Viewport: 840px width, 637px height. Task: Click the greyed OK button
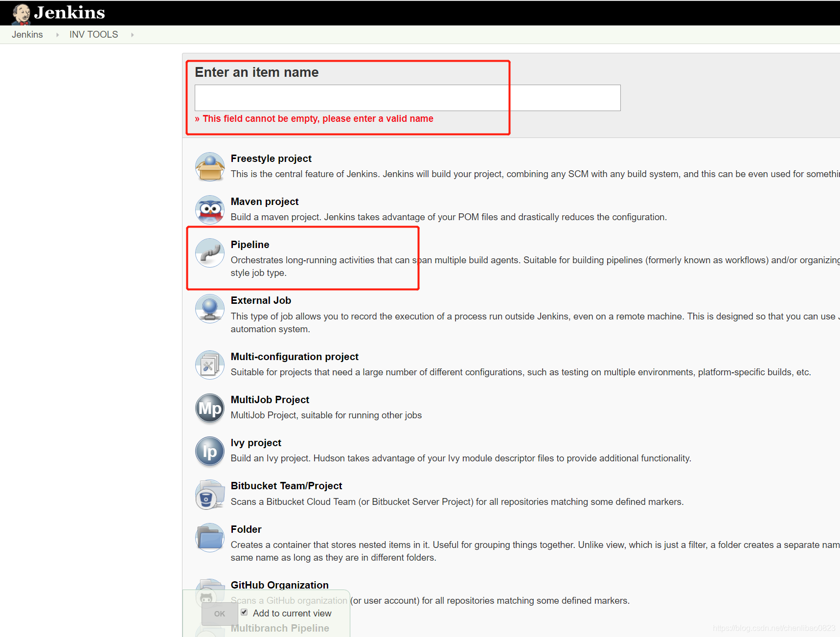220,614
